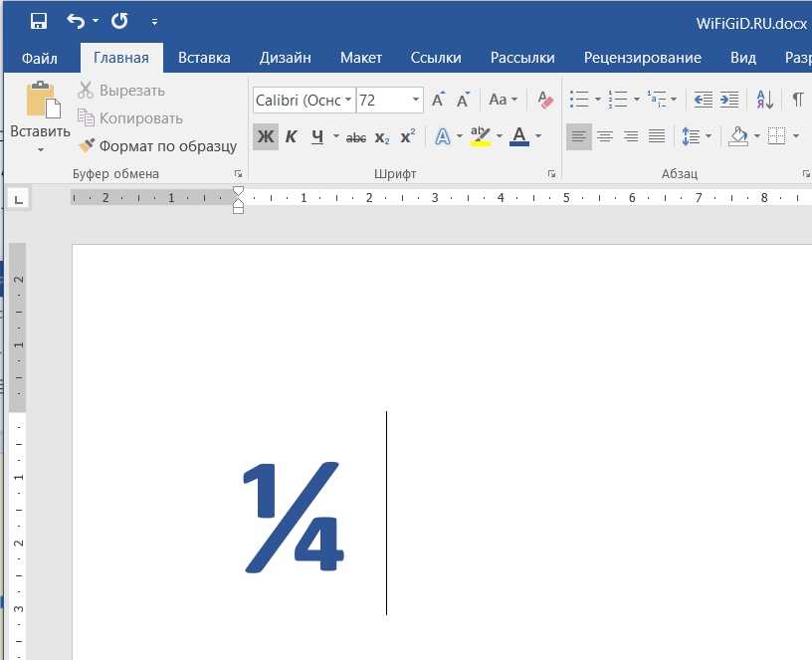This screenshot has width=812, height=660.
Task: Apply superscript with the x² icon
Action: point(407,136)
